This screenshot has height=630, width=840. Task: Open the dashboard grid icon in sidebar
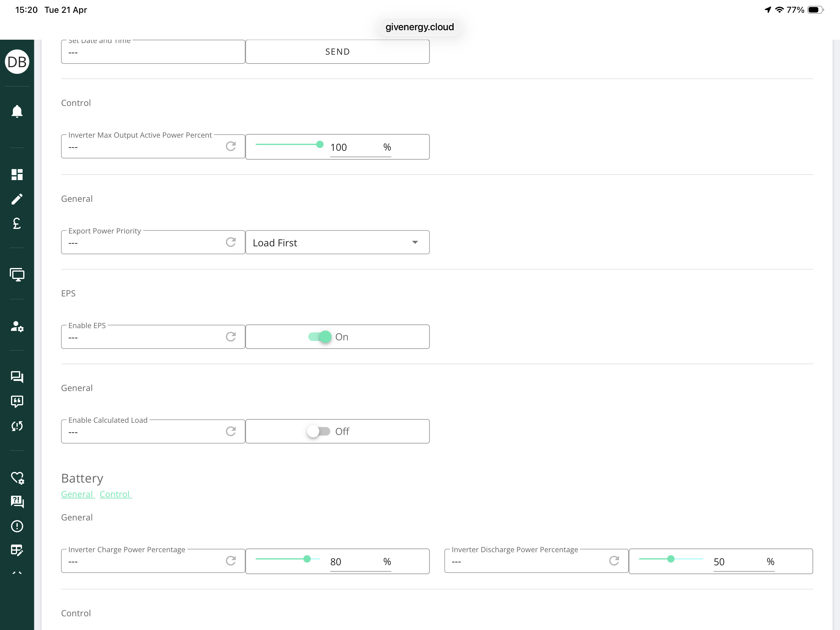coord(17,174)
